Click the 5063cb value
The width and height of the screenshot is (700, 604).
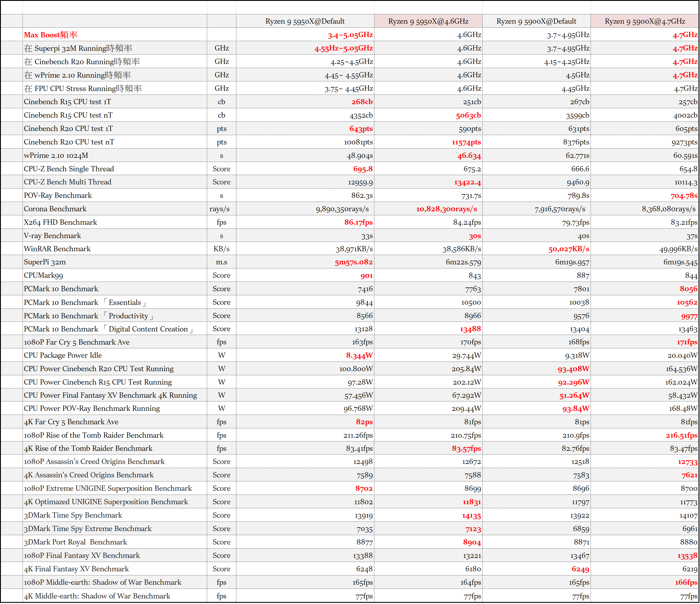point(468,115)
